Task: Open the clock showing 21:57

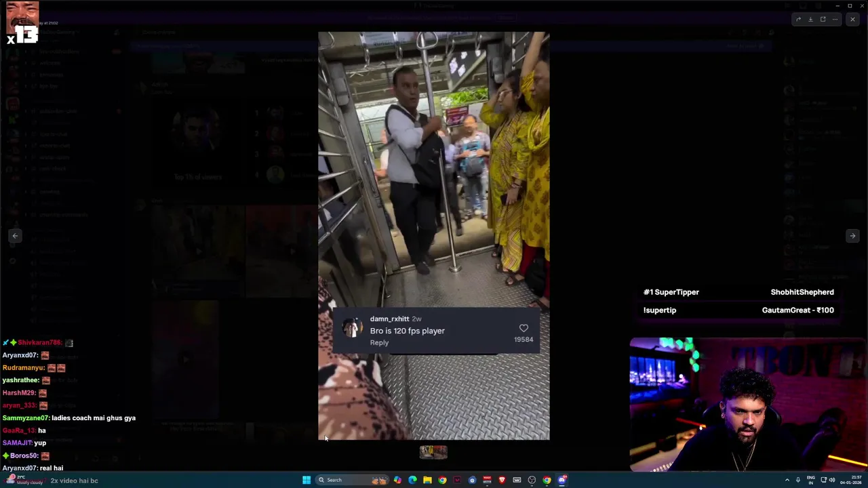Action: [x=850, y=480]
